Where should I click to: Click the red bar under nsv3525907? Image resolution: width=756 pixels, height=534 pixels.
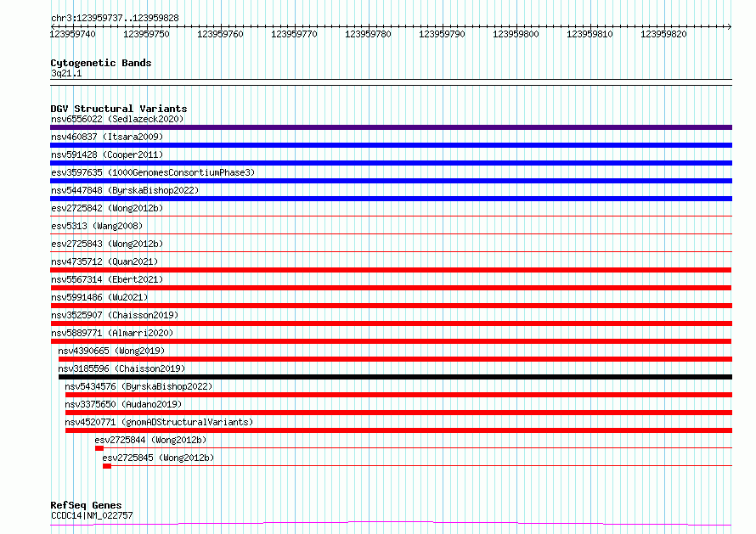(391, 323)
